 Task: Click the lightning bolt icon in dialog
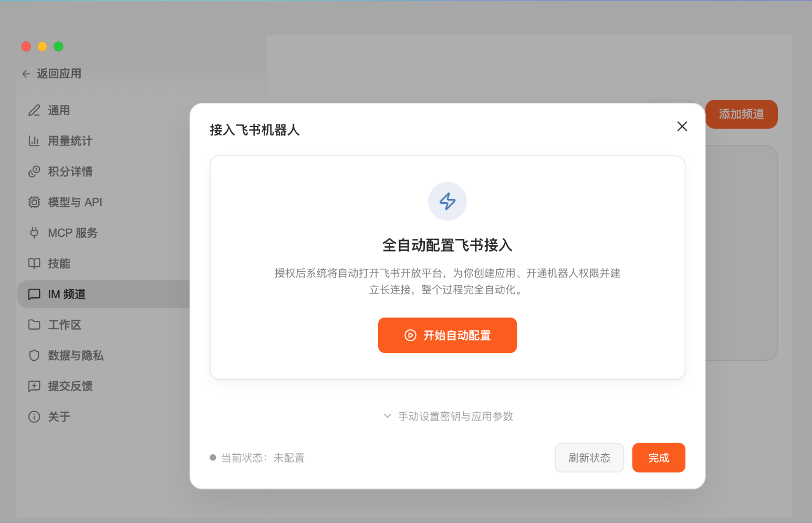[x=447, y=201]
